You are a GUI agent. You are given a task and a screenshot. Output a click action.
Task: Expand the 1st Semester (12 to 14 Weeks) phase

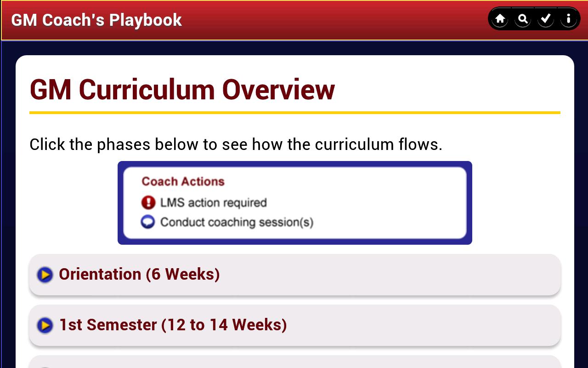(x=173, y=325)
